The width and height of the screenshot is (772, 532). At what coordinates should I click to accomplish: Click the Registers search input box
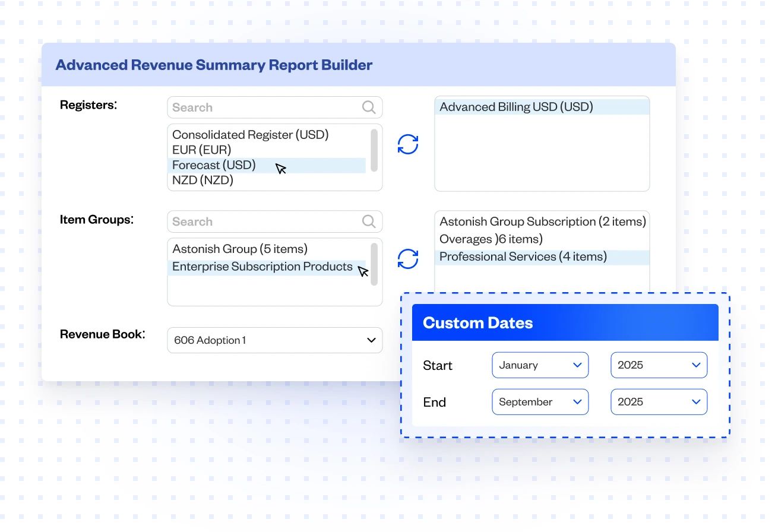(261, 107)
